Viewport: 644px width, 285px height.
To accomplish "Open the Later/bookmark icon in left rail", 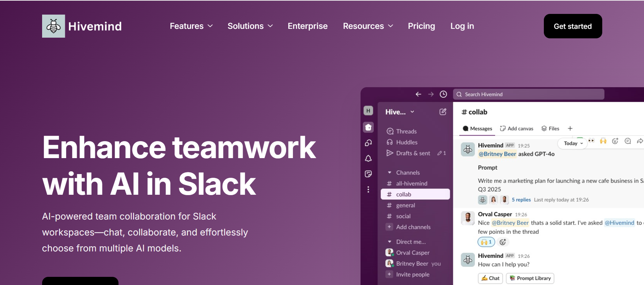I will point(368,174).
